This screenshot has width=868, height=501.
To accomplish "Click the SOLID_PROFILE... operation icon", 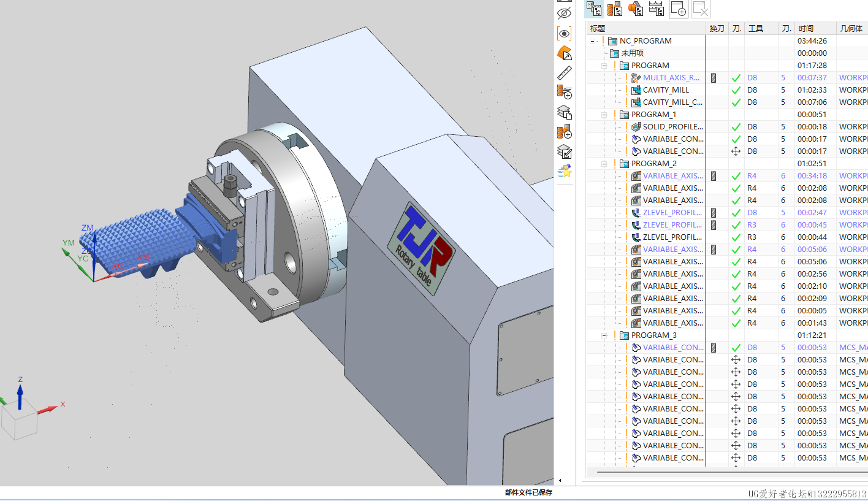I will (x=636, y=127).
